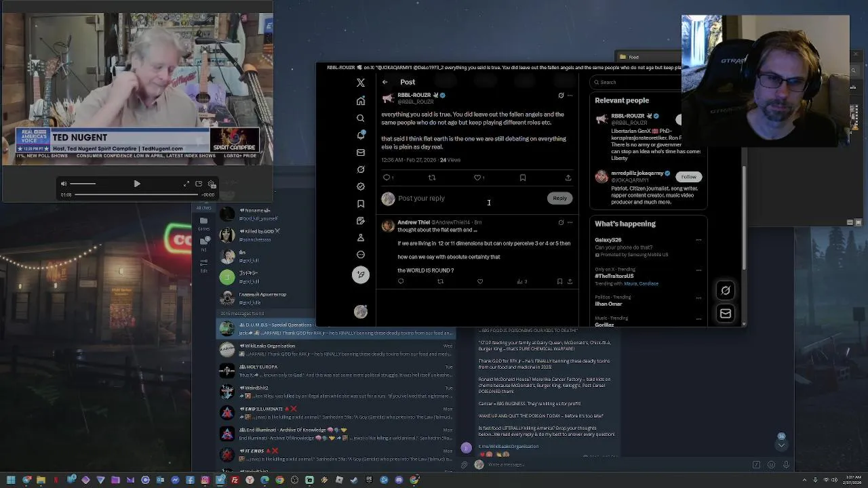The width and height of the screenshot is (868, 488).
Task: Open X Messages envelope in sidebar
Action: tap(361, 152)
